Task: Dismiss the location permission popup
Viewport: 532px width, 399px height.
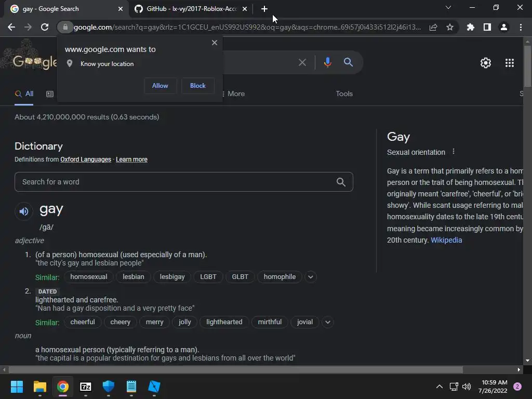Action: (x=215, y=43)
